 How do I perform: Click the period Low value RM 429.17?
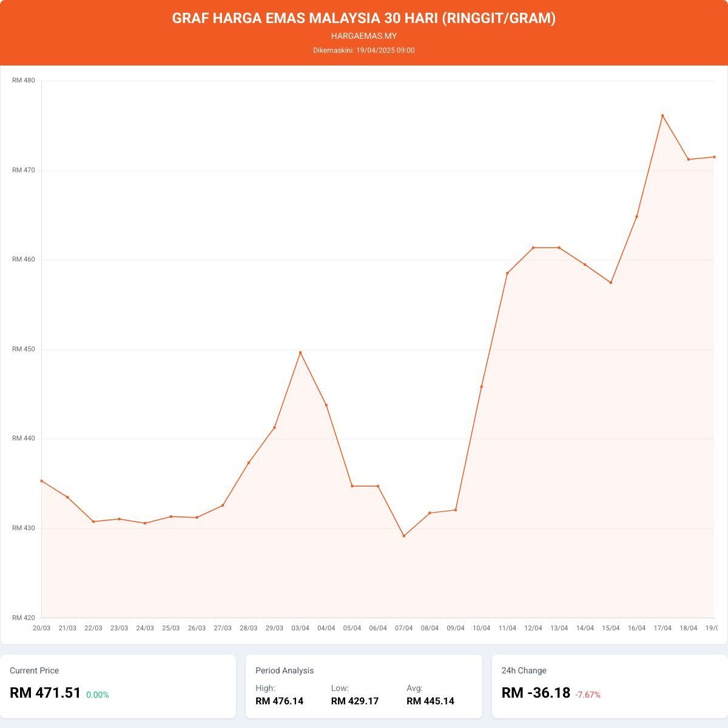click(x=355, y=701)
